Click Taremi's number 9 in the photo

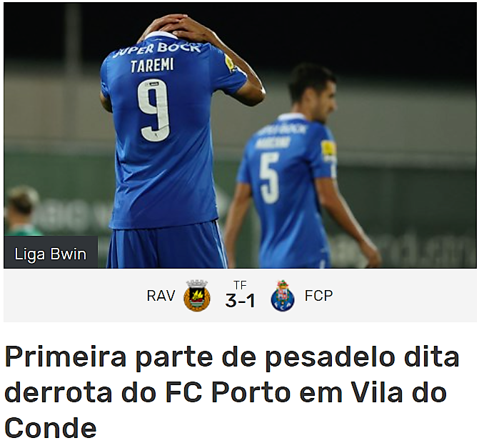coord(153,111)
